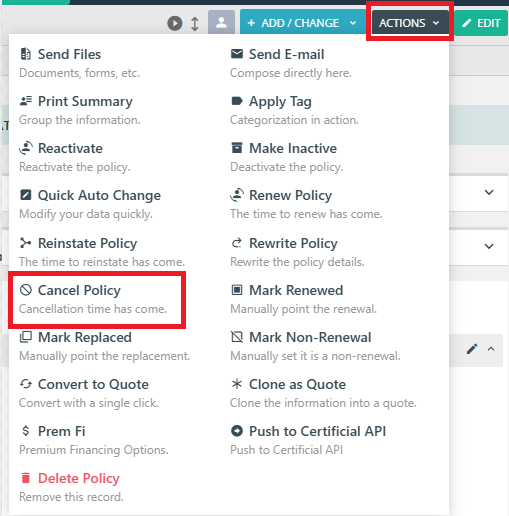Click the play circle icon in toolbar
This screenshot has height=516, width=509.
[x=175, y=23]
